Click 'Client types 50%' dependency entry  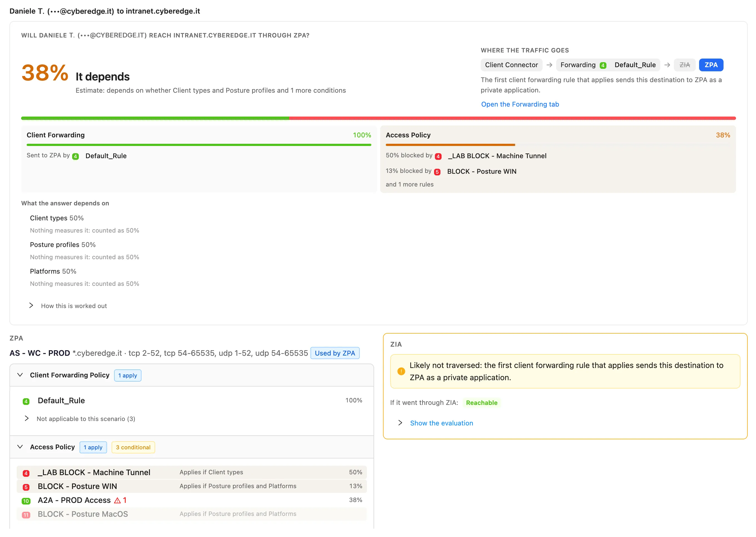coord(57,218)
